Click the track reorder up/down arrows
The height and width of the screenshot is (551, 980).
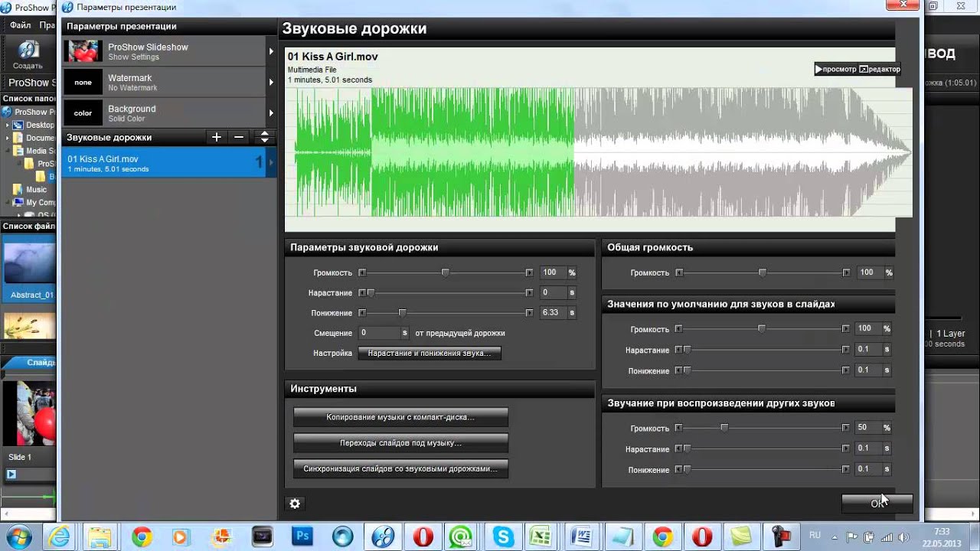[264, 137]
